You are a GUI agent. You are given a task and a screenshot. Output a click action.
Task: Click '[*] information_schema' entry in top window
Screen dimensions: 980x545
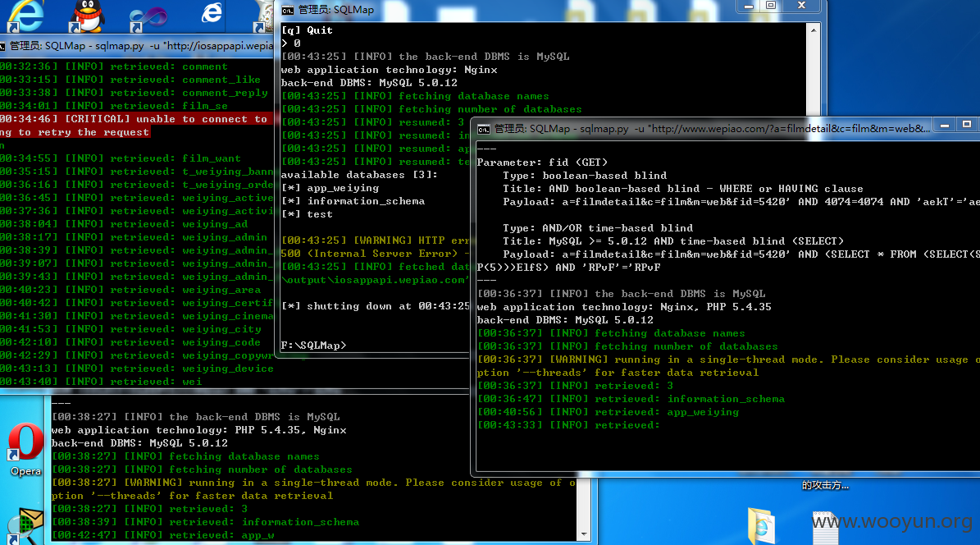(x=353, y=201)
